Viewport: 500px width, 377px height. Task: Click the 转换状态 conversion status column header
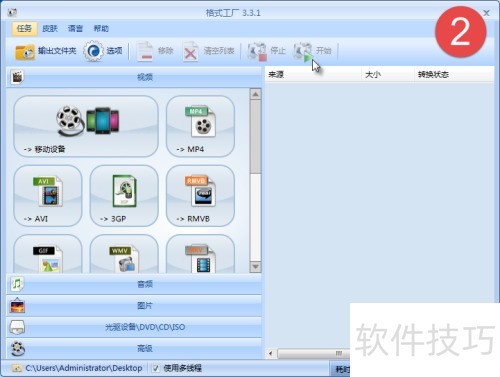click(454, 75)
